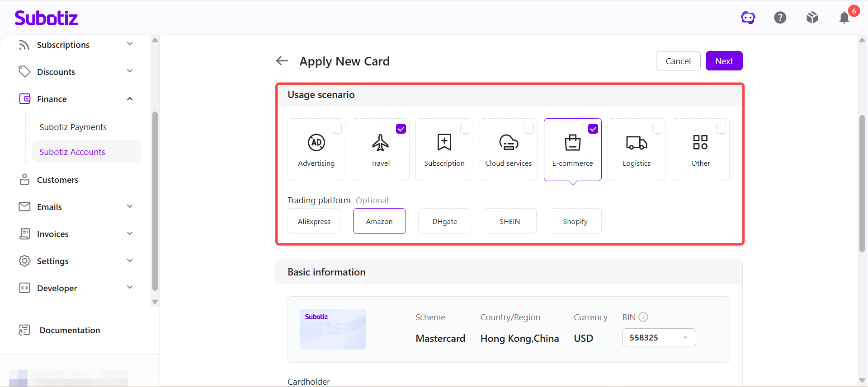Check the Cloud services scenario checkbox
The height and width of the screenshot is (387, 868).
pyautogui.click(x=529, y=129)
